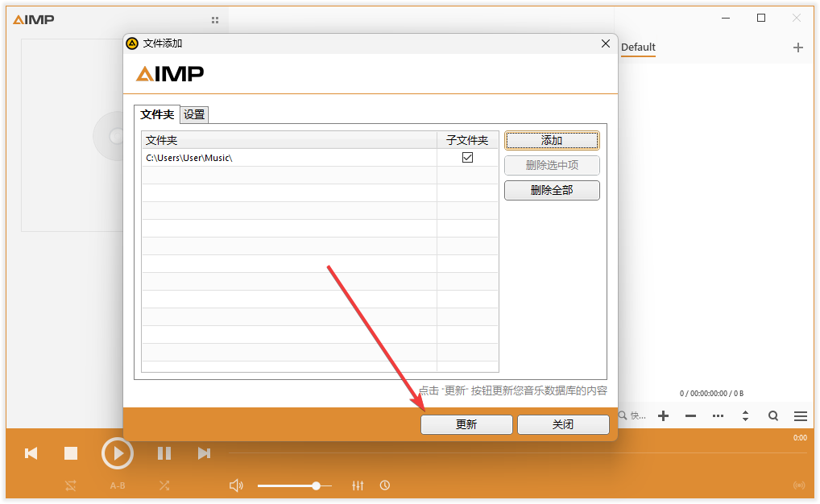Remove tracks using the minus icon
Image resolution: width=820 pixels, height=504 pixels.
[x=690, y=415]
